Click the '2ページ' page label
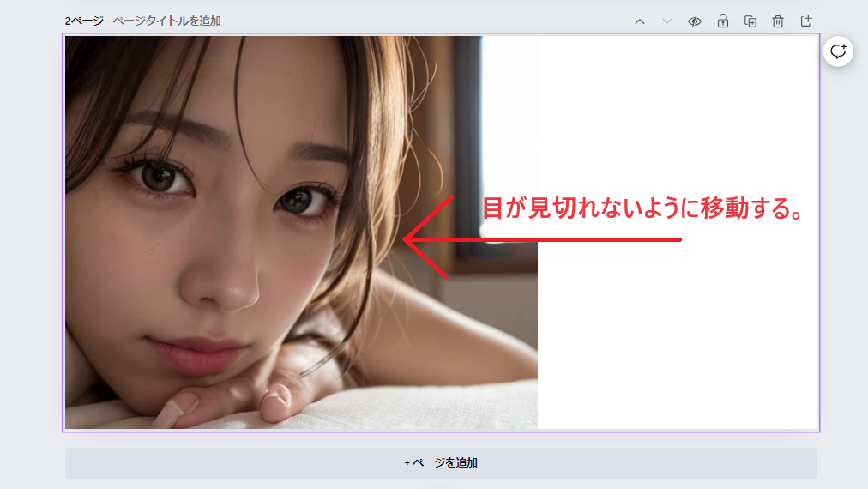Image resolution: width=868 pixels, height=489 pixels. 84,21
